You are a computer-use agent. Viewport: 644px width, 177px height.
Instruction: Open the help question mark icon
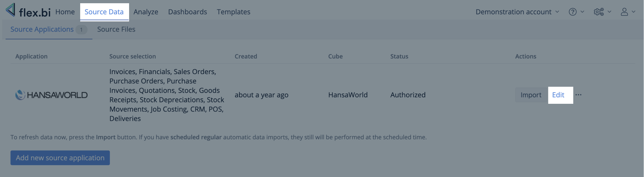click(x=572, y=12)
